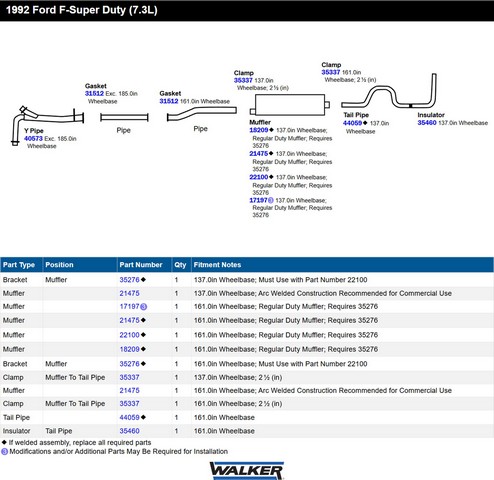Click the Y Pipe diagram drawing
494x480 pixels.
[x=47, y=126]
